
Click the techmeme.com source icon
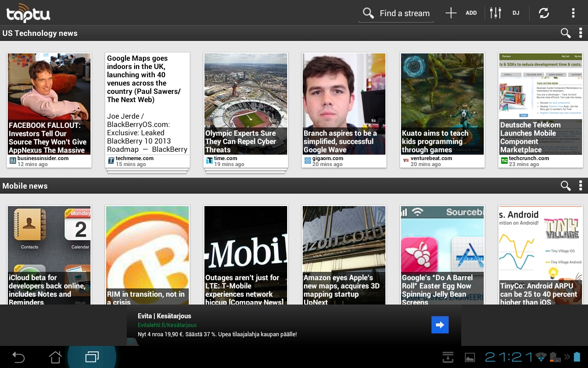point(111,161)
